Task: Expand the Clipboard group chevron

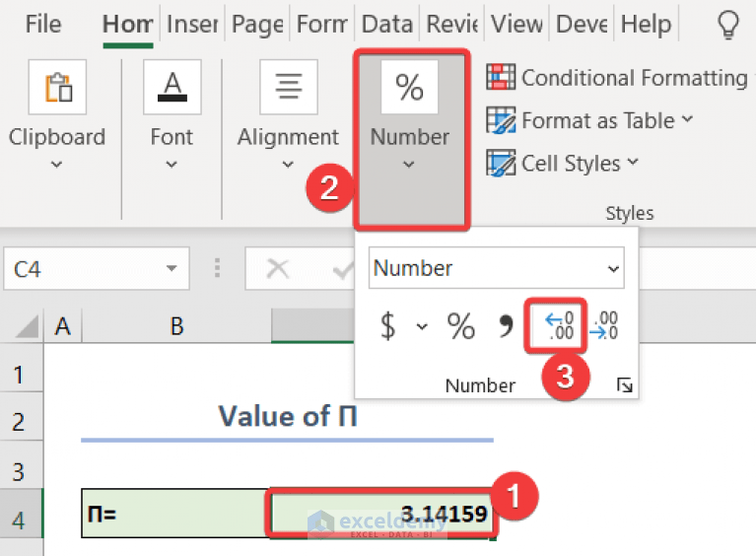Action: [56, 165]
